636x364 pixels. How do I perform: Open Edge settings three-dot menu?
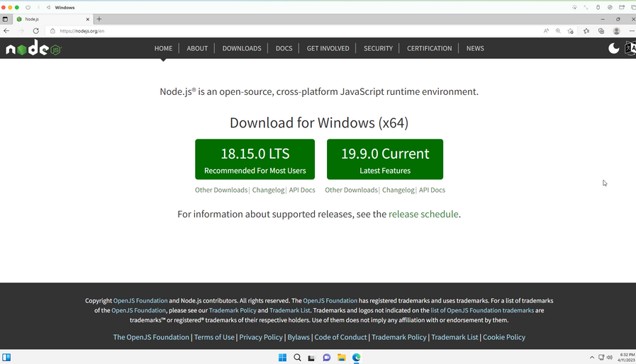(631, 31)
